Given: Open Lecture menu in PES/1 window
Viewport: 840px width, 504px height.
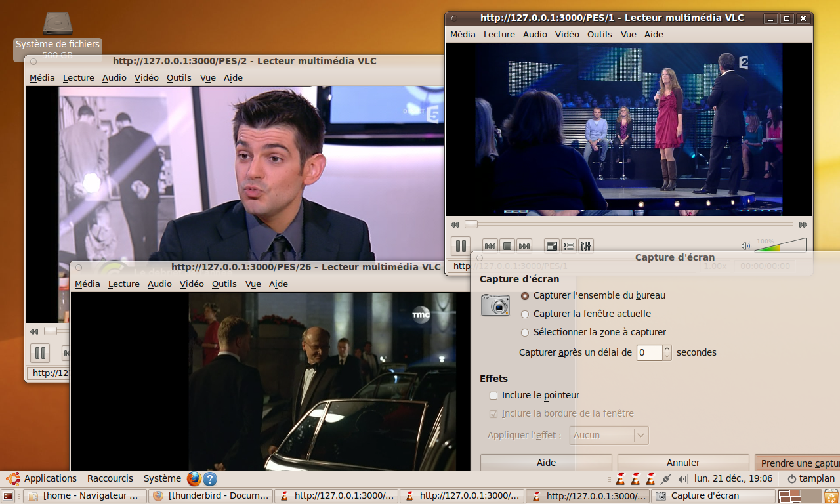Looking at the screenshot, I should [499, 34].
